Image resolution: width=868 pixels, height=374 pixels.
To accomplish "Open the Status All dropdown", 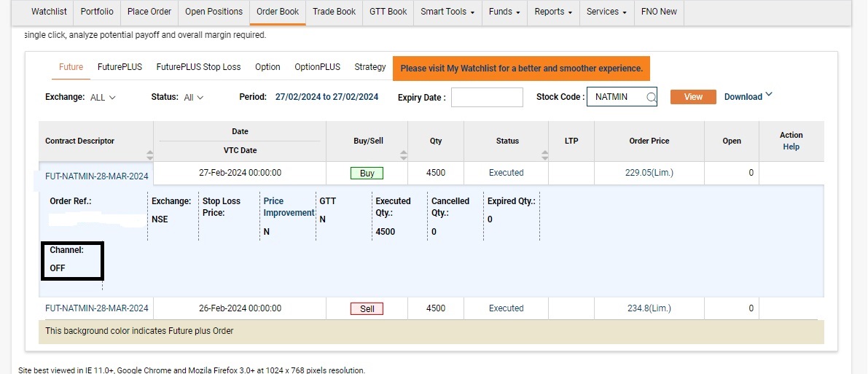I will (x=194, y=98).
